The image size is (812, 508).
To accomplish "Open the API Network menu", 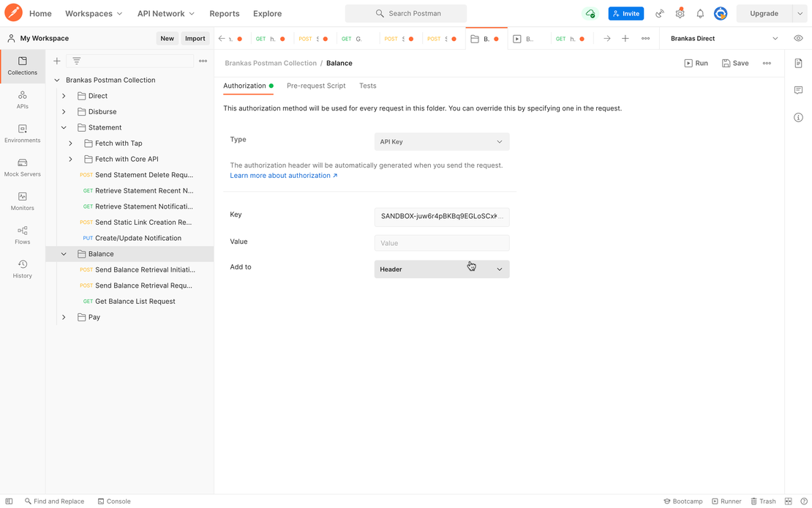I will click(166, 13).
